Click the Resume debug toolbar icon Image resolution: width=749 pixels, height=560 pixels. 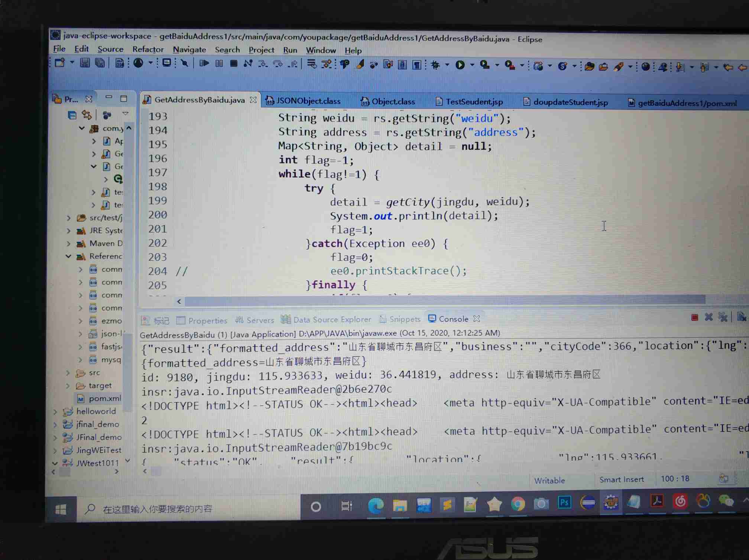tap(204, 64)
